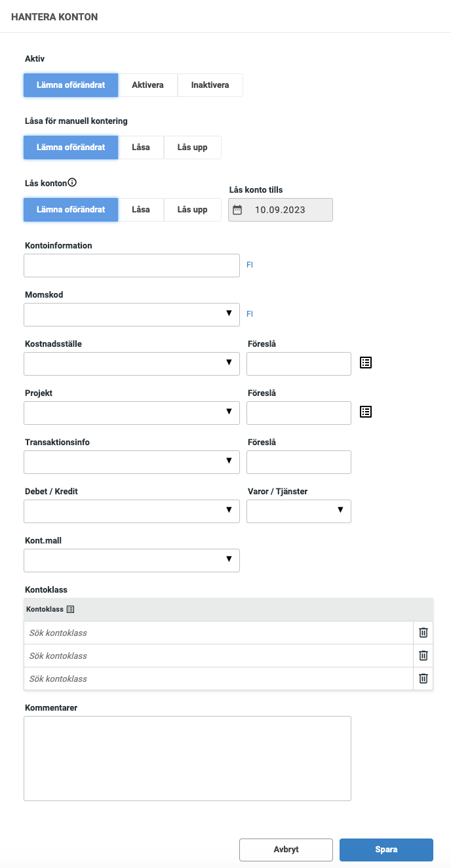Choose Låsa for manuell kontering
Viewport: 451px width, 868px height.
pyautogui.click(x=141, y=148)
